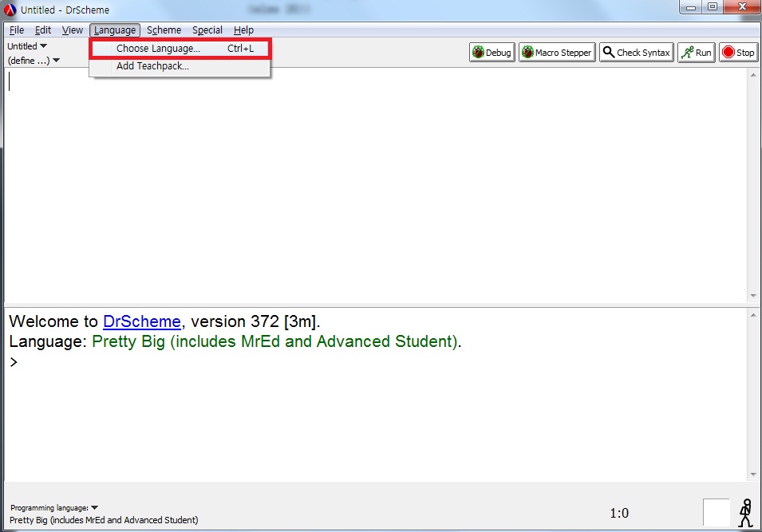This screenshot has height=532, width=762.
Task: Click the DrScheme logo in title bar
Action: 10,10
